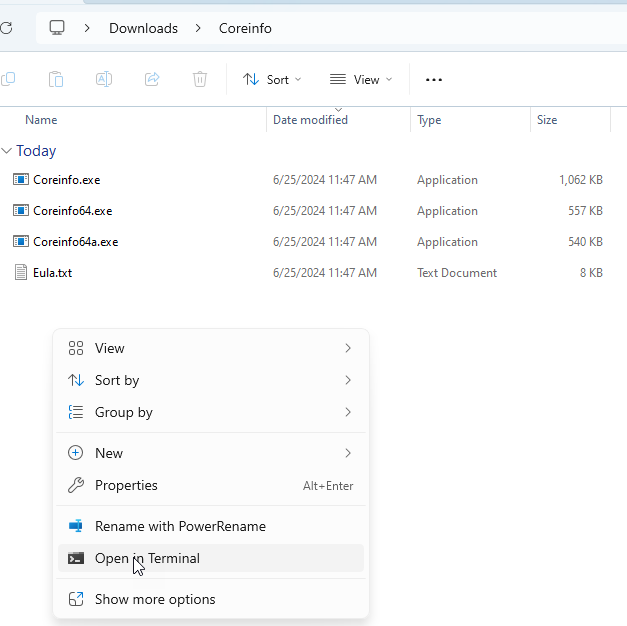
Task: Click the This PC monitor icon
Action: point(58,28)
